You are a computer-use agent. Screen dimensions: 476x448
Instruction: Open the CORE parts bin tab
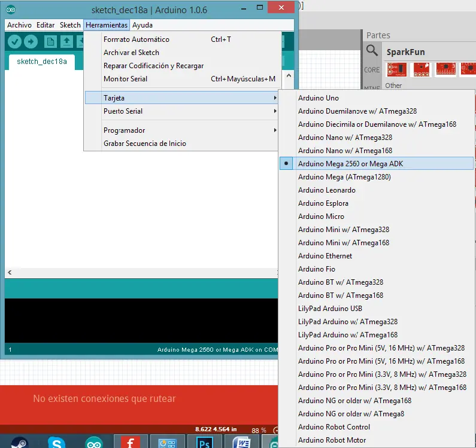coord(372,70)
